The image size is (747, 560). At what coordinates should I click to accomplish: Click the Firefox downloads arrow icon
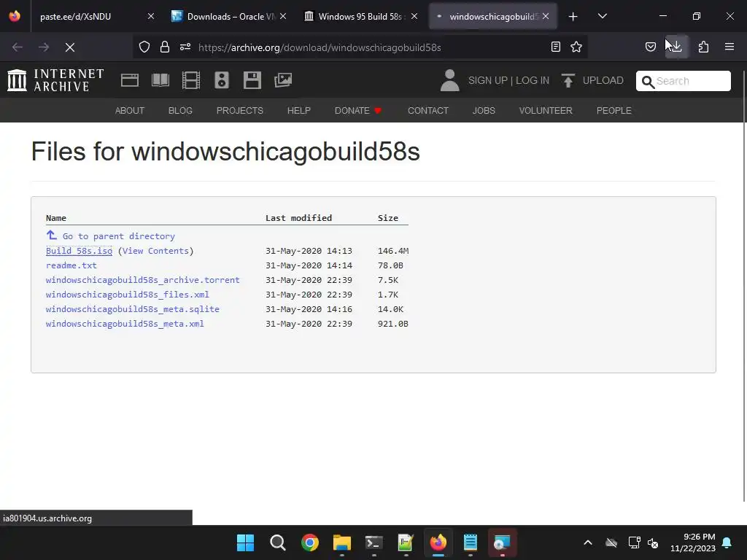(676, 47)
